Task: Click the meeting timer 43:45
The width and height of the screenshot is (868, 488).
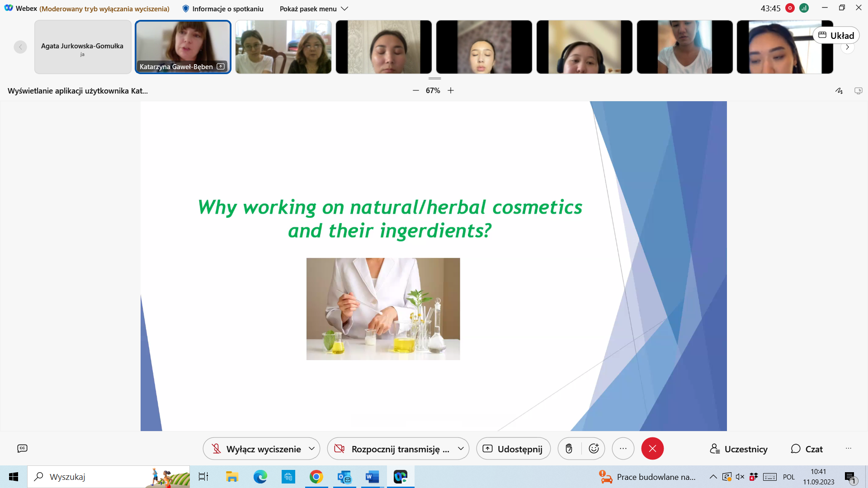Action: tap(770, 8)
